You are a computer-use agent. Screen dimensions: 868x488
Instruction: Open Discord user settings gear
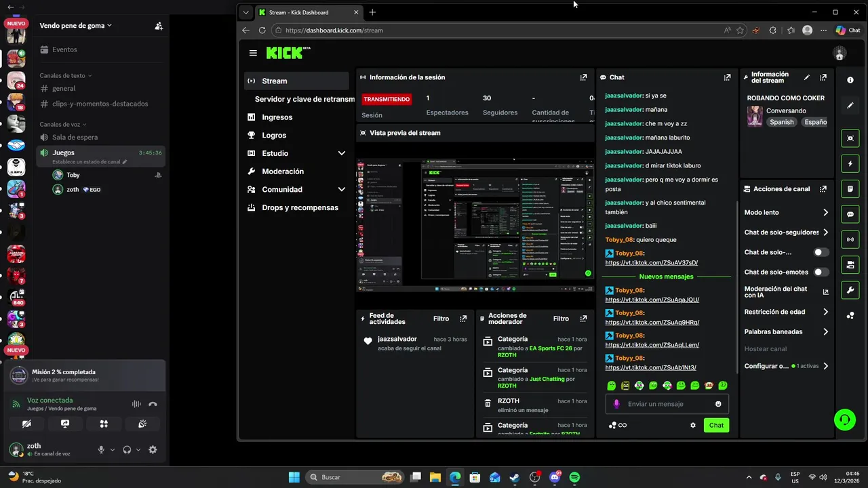(153, 449)
